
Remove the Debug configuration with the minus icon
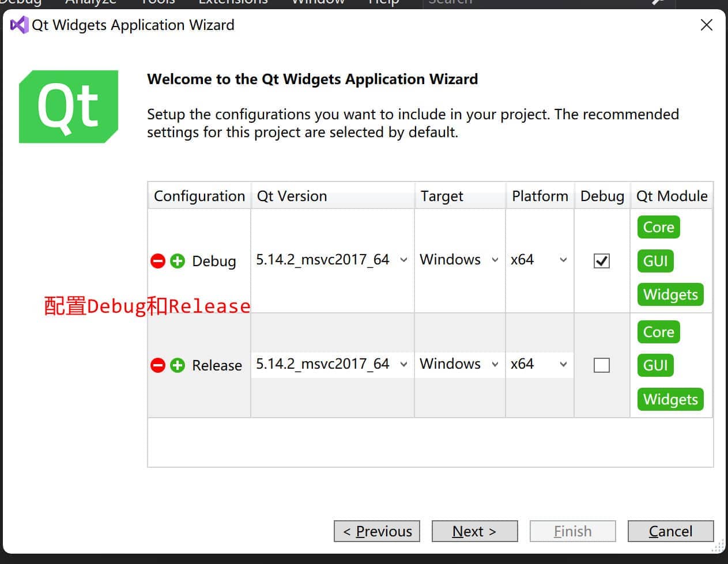point(157,261)
